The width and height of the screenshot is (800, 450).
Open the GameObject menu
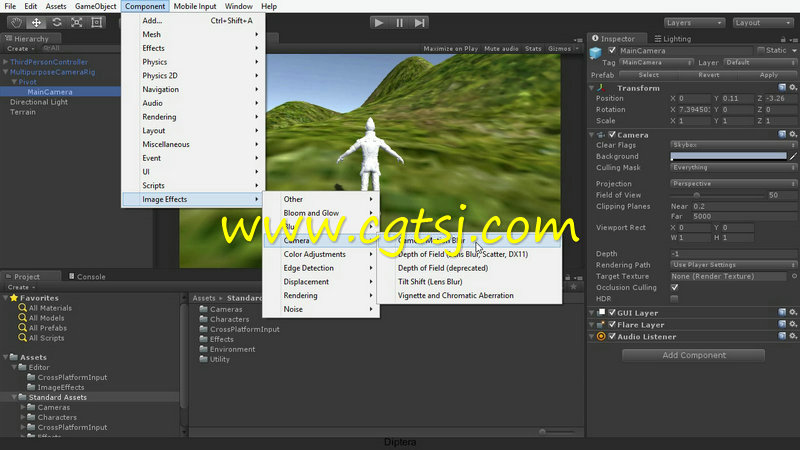(95, 6)
